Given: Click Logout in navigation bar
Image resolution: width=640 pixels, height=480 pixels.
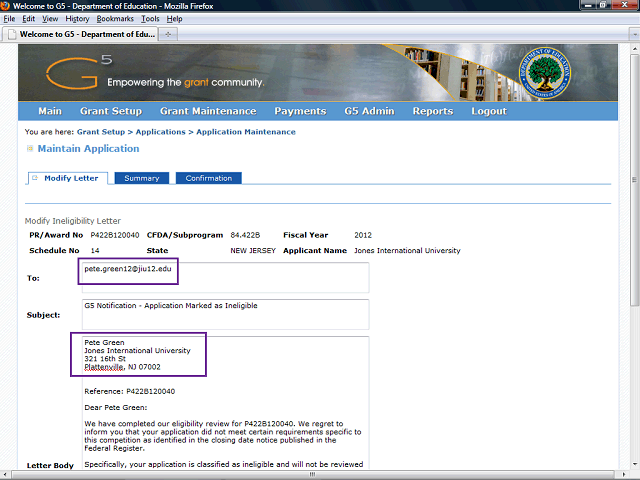Looking at the screenshot, I should (489, 111).
